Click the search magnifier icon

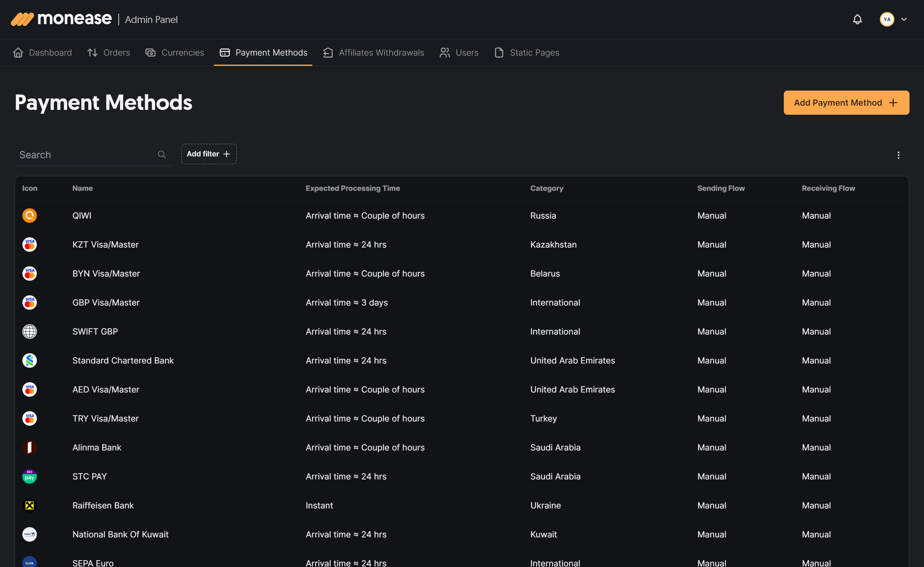tap(162, 155)
